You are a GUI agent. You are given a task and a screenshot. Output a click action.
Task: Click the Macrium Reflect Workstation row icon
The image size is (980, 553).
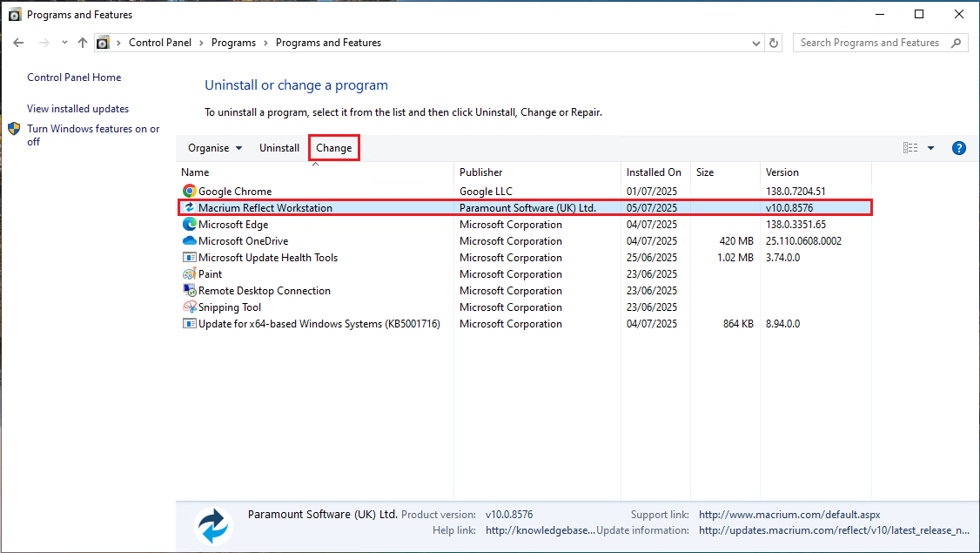(x=190, y=207)
